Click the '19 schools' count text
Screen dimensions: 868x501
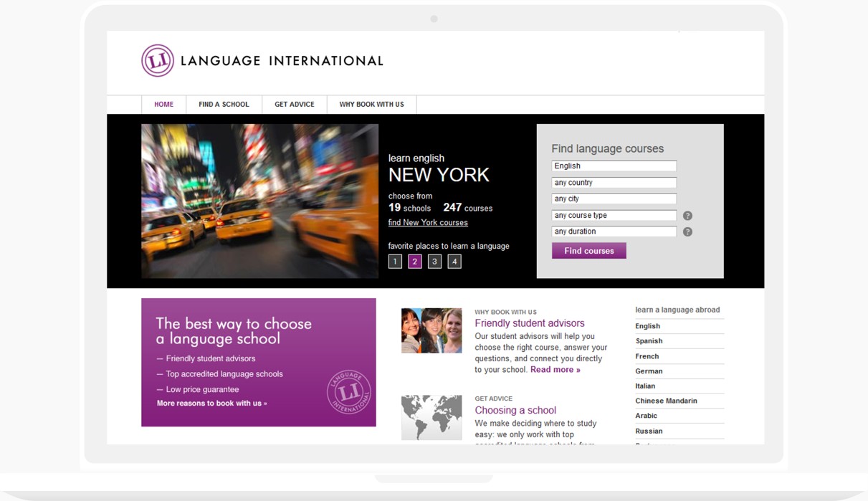tap(410, 208)
